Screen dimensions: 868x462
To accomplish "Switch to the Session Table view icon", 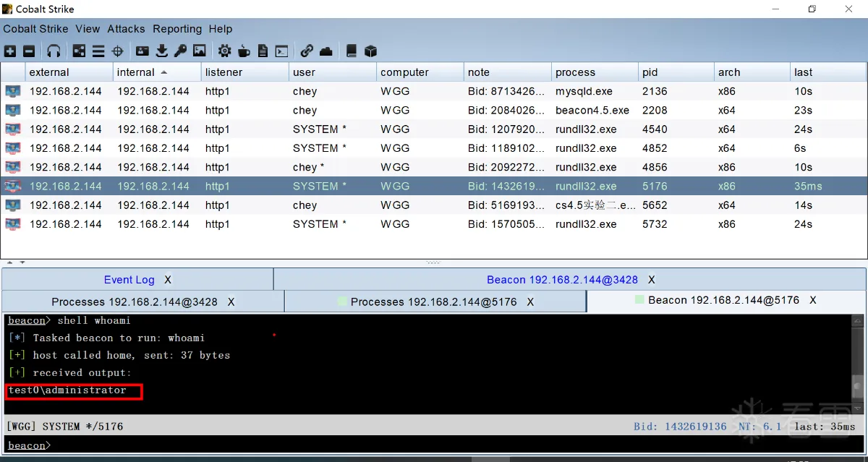I will 98,51.
